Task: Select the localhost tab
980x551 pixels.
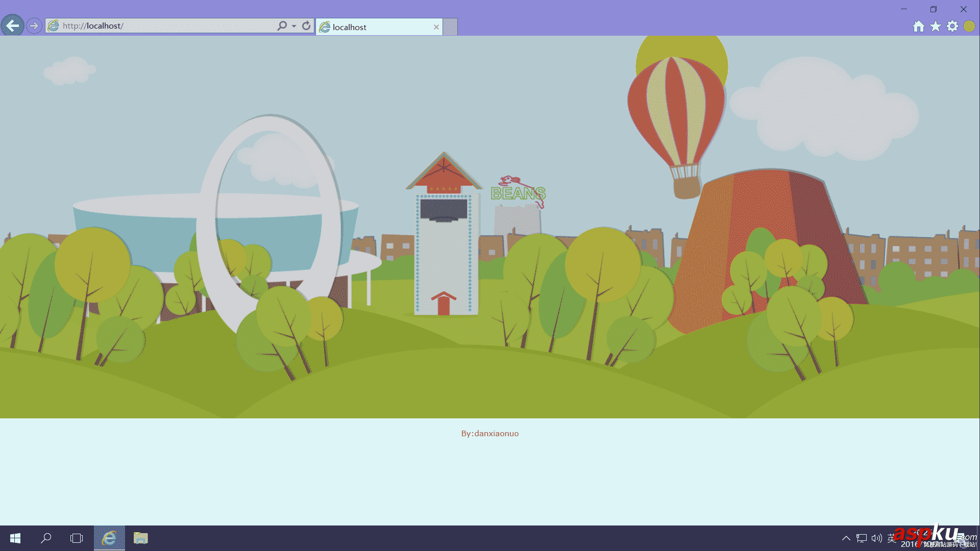Action: pyautogui.click(x=379, y=27)
